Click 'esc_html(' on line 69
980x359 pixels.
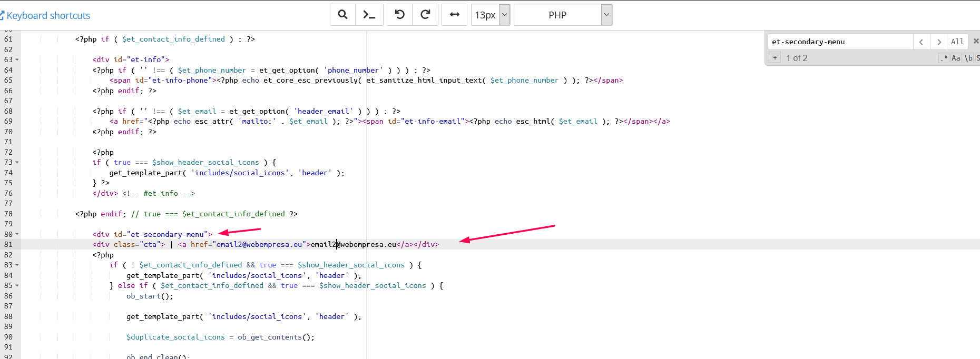(x=535, y=121)
